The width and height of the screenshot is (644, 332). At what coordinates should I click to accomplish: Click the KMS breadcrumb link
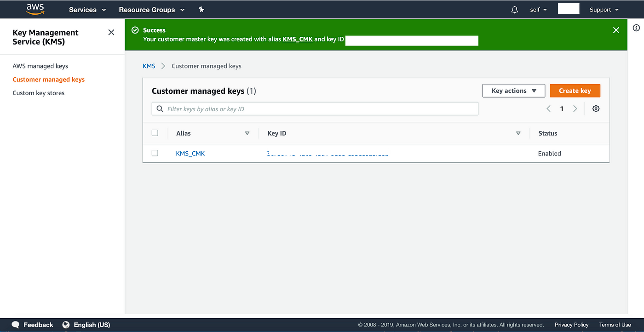[149, 66]
